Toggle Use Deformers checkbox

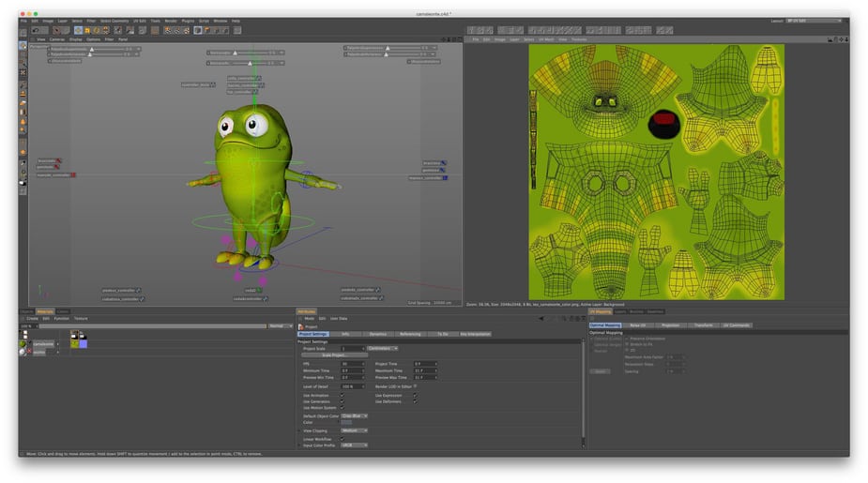point(415,401)
